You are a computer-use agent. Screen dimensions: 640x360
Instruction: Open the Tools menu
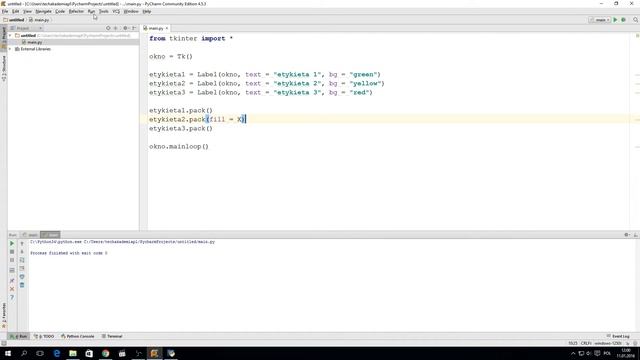[x=104, y=11]
